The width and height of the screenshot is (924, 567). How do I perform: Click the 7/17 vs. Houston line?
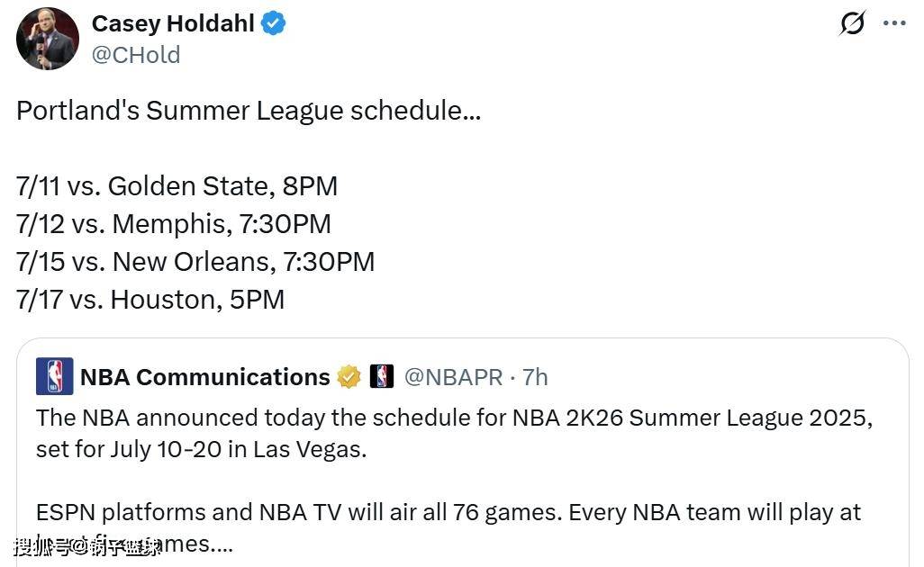(x=150, y=300)
